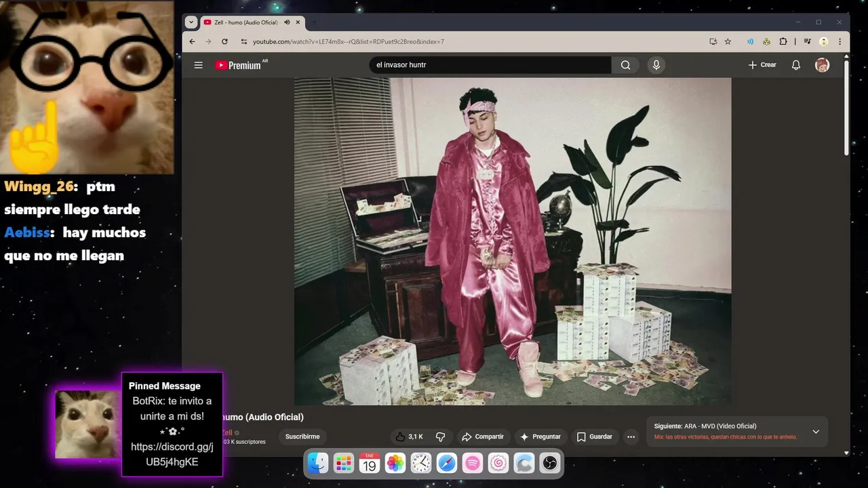Click the 'humo (Audio Oficial)' video title
Screen dimensions: 868x488
coord(262,418)
